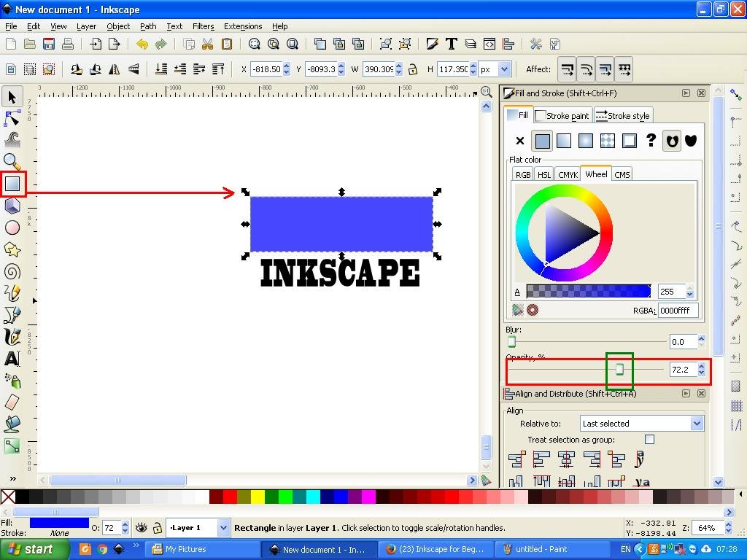Toggle the width-height lock icon

[413, 69]
